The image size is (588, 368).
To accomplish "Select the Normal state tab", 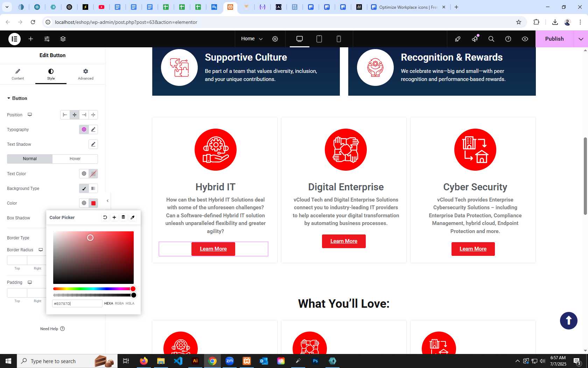I will click(x=30, y=159).
